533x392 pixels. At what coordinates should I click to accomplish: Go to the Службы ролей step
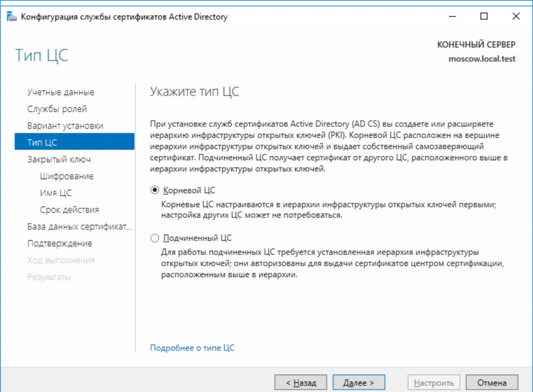point(57,109)
